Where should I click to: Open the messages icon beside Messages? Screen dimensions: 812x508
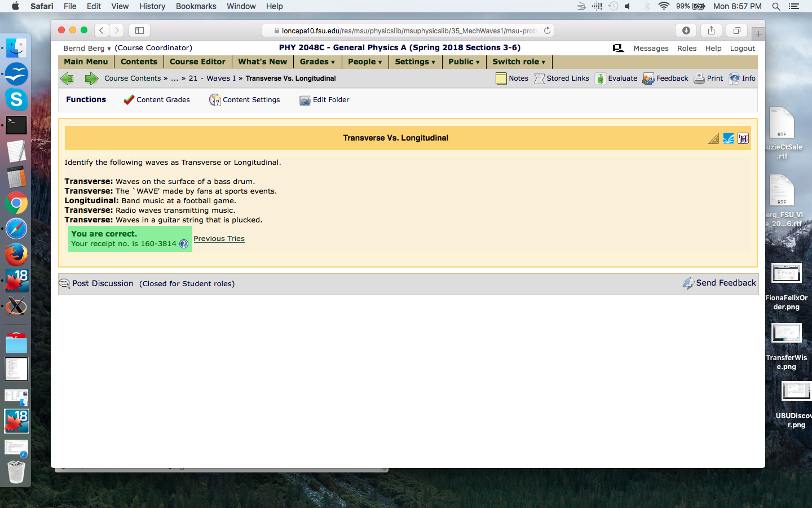point(618,48)
